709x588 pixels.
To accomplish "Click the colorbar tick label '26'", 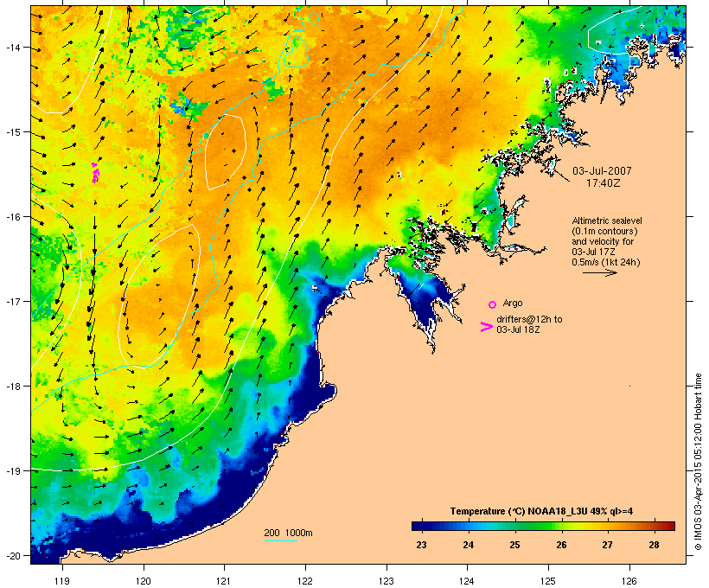I will tap(562, 545).
